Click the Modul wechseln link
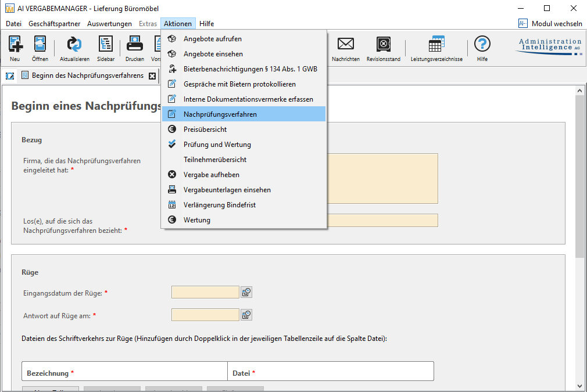This screenshot has height=392, width=587. (x=557, y=24)
